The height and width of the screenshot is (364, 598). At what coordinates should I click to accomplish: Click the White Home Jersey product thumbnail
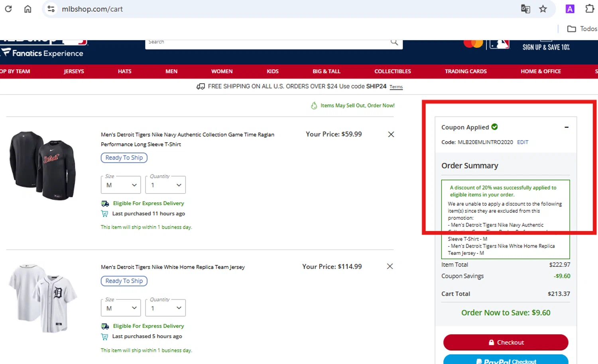click(43, 298)
